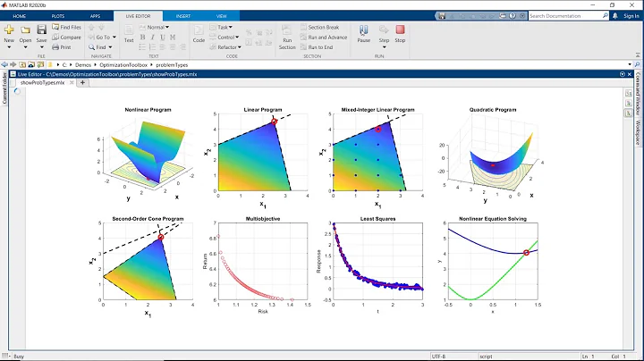Open a file with the Open icon
644x361 pixels.
[25, 29]
